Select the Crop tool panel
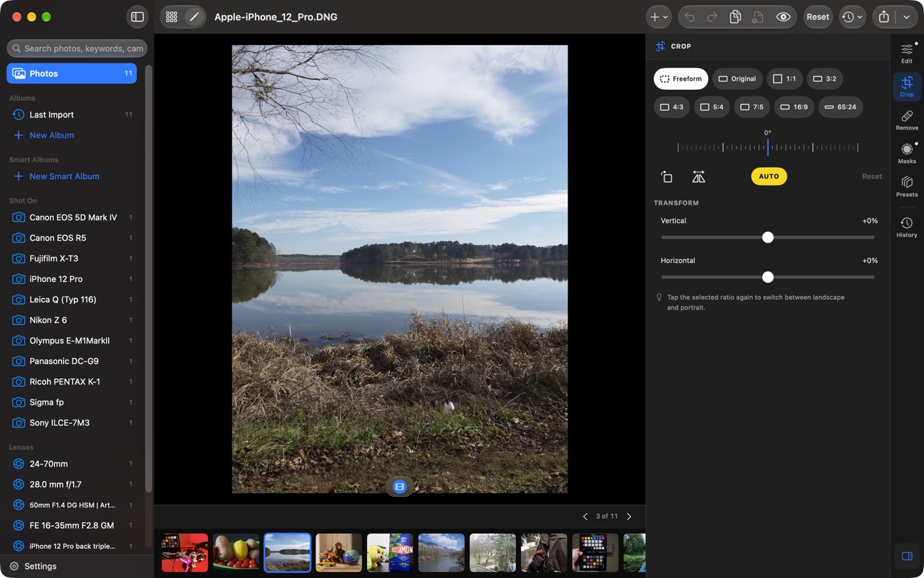 (907, 87)
